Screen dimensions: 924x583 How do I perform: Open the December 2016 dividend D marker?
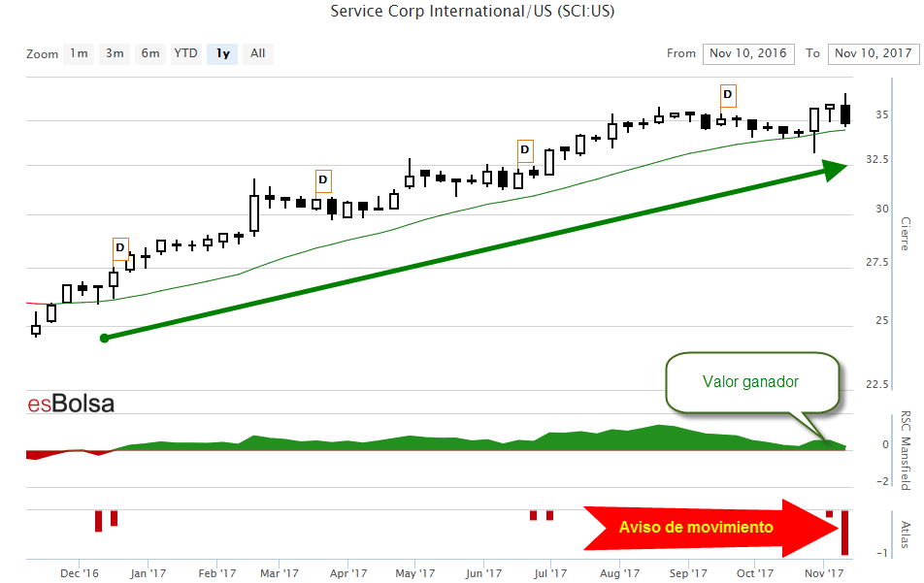[120, 249]
